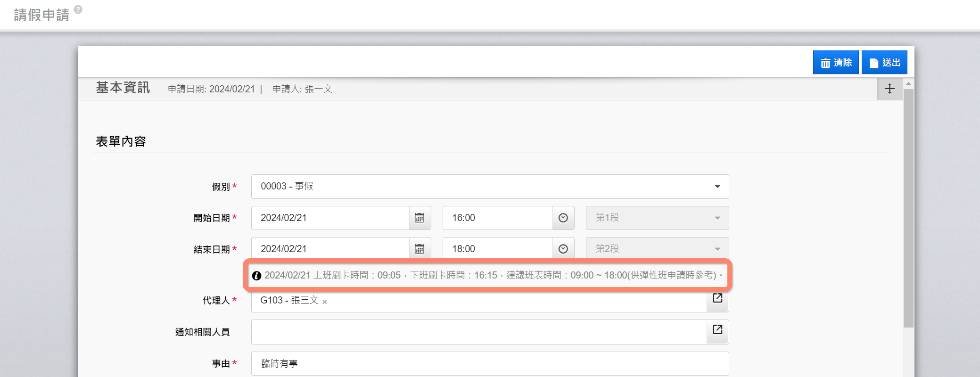Click the scrollbar up arrow at top

[908, 83]
